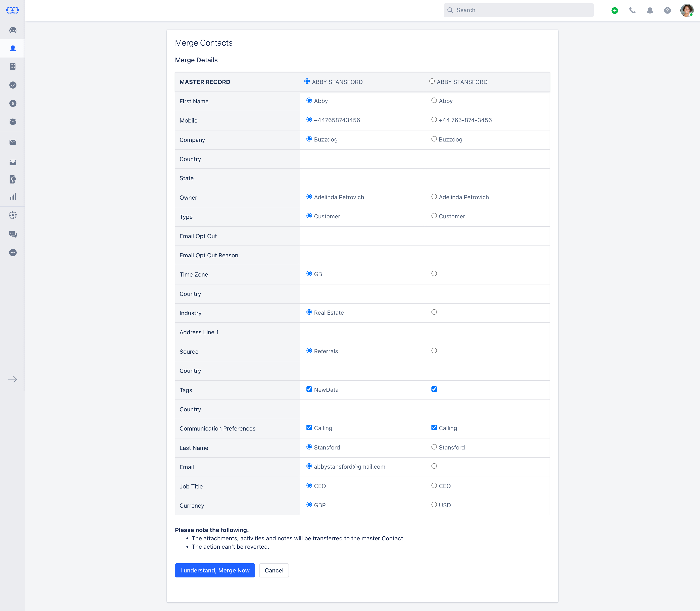700x611 pixels.
Task: Click the app logo at top left
Action: [x=13, y=10]
